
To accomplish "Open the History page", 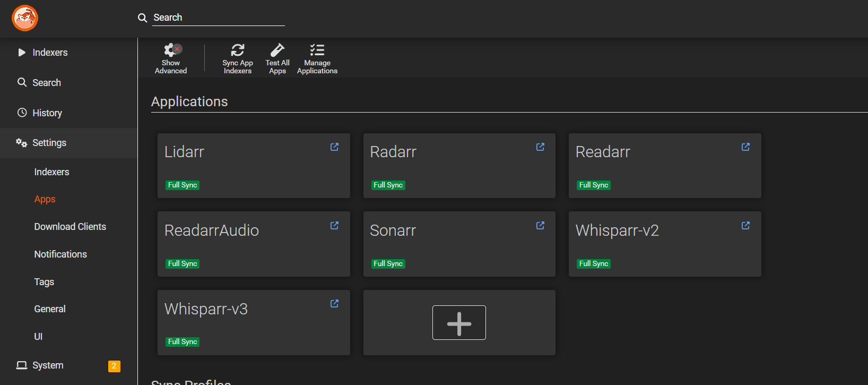I will 47,113.
